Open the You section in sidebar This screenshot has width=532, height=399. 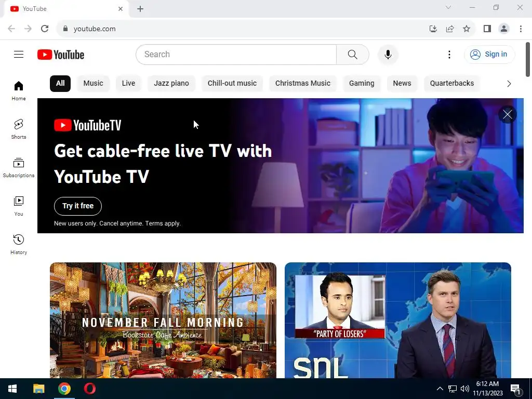[19, 206]
